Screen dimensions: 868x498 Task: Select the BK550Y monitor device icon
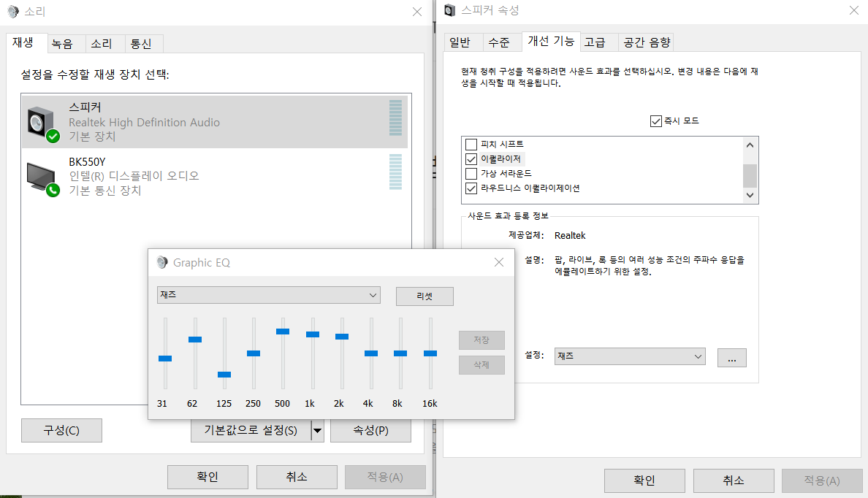click(42, 179)
